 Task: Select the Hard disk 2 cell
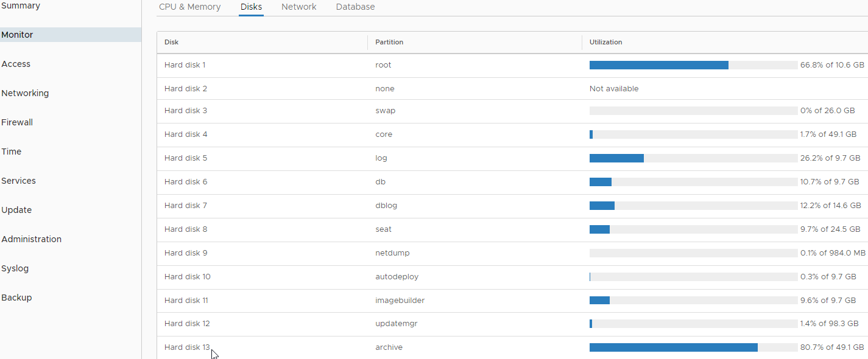[x=186, y=88]
